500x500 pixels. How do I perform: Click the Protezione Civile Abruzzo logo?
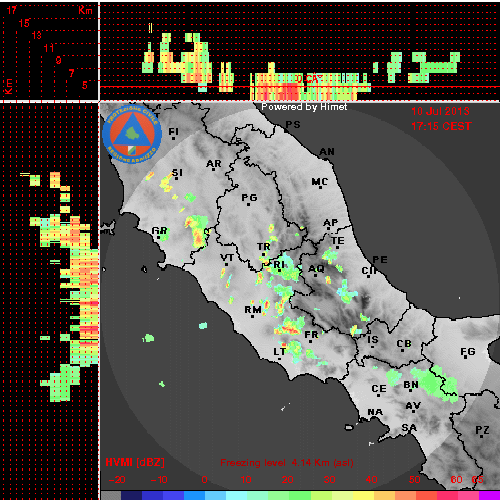tap(132, 134)
